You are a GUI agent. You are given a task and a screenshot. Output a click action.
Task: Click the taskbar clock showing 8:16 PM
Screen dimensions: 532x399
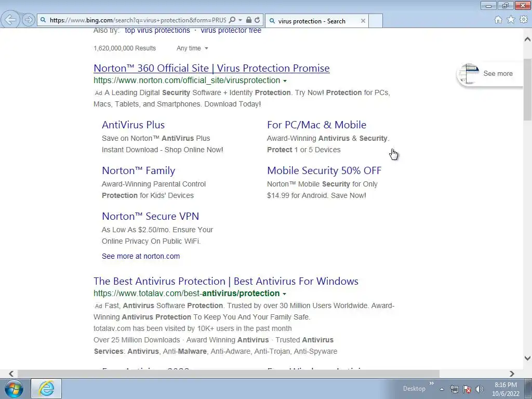pos(506,389)
